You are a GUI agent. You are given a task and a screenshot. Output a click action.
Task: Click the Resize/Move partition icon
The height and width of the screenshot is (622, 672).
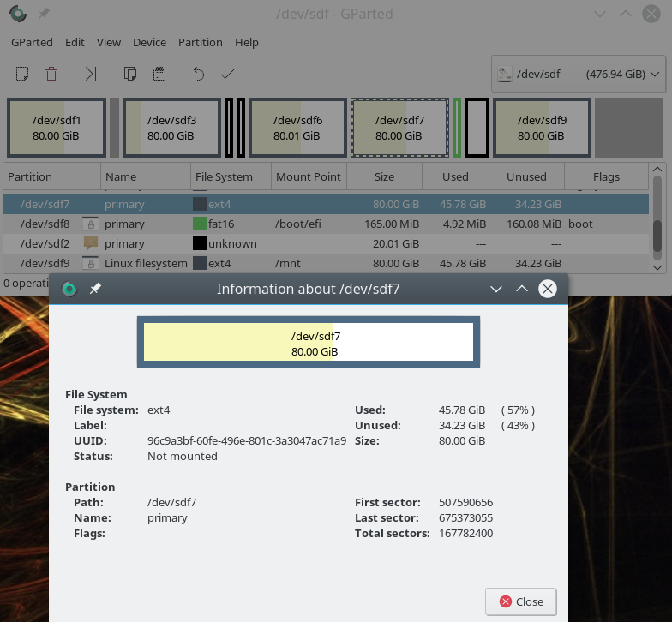coord(91,74)
